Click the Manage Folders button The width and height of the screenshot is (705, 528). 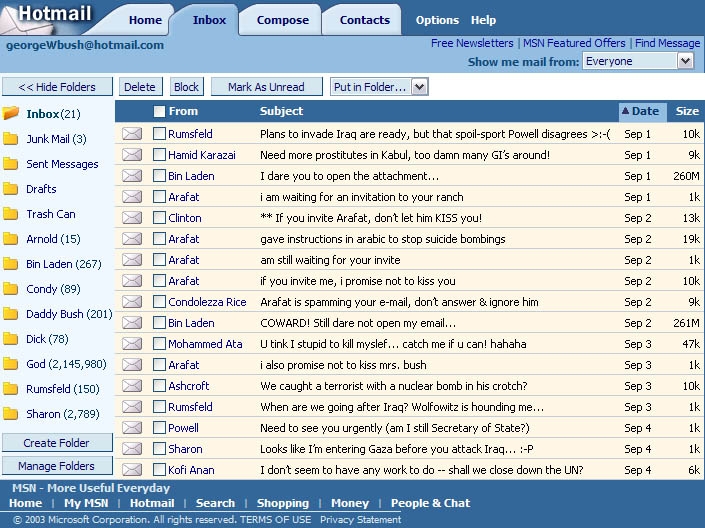point(57,466)
